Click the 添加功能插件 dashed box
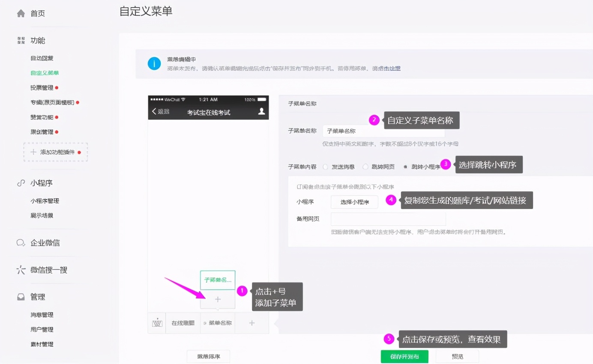The image size is (593, 364). (x=56, y=152)
